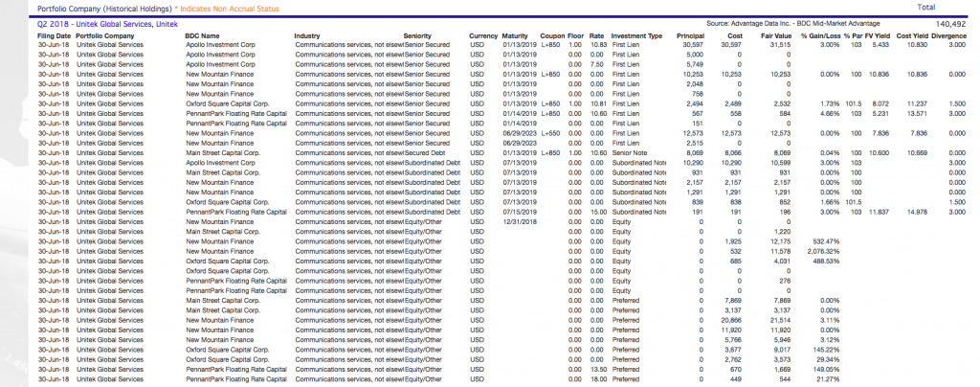Select the 145.22% gain/loss cell
Image resolution: width=980 pixels, height=387 pixels.
tap(825, 349)
